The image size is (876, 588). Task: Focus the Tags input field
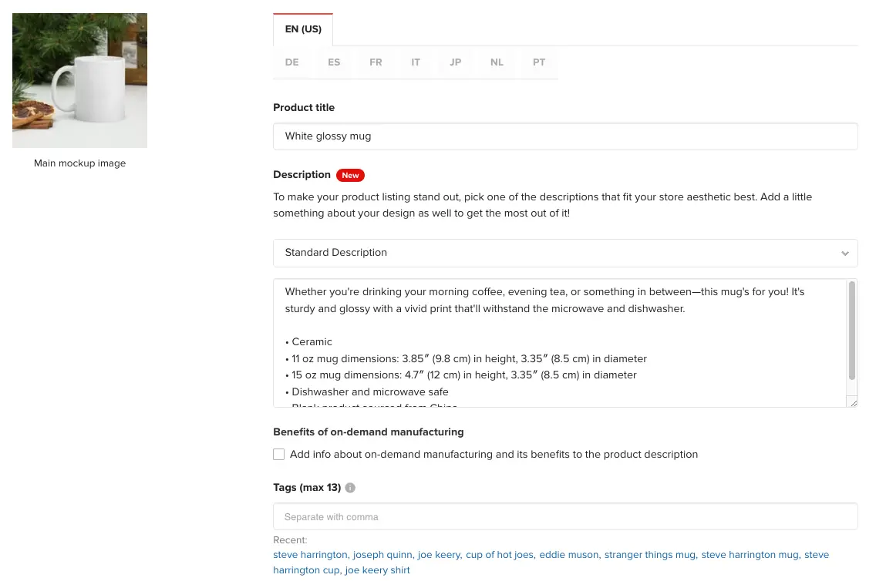(564, 516)
